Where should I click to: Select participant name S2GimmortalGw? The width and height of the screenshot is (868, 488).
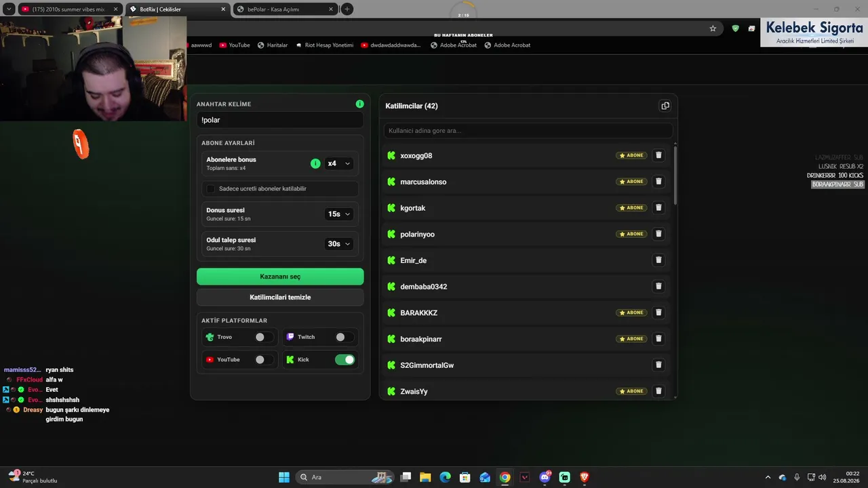click(427, 365)
